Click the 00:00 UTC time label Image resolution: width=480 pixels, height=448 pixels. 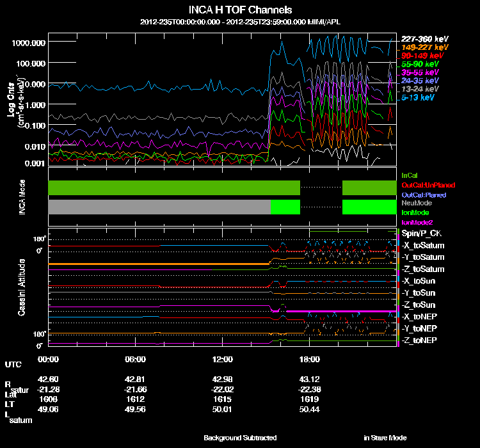(x=48, y=359)
